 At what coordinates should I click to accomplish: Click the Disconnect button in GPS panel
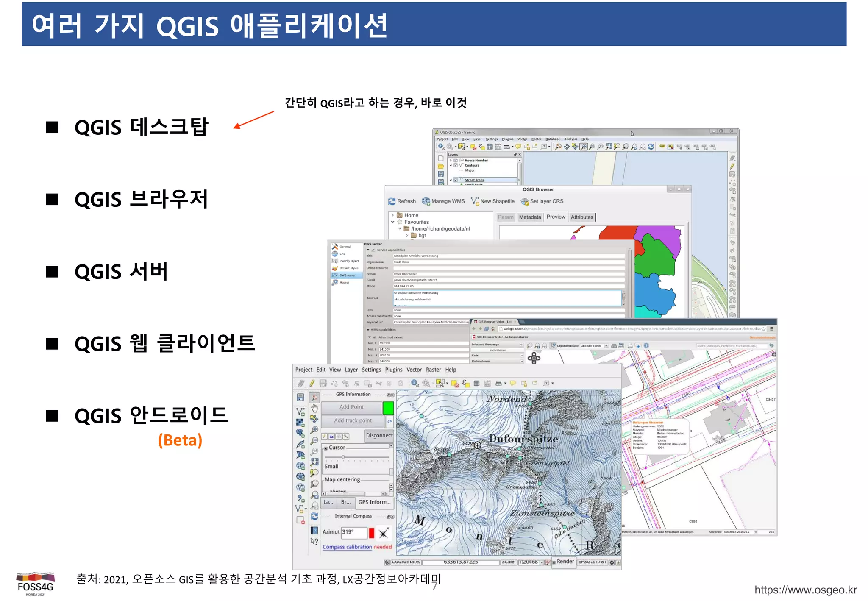pyautogui.click(x=379, y=436)
